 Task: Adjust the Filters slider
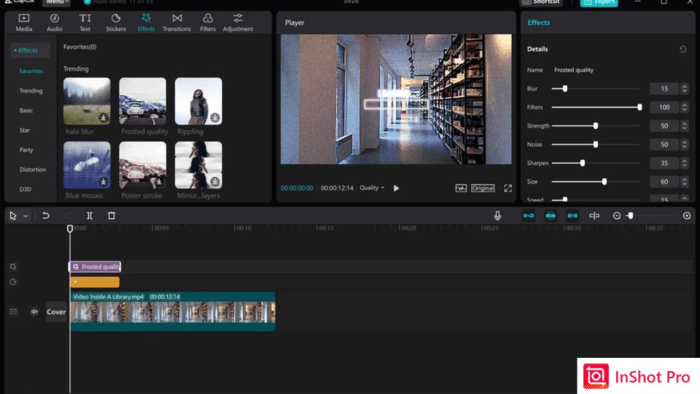596,108
